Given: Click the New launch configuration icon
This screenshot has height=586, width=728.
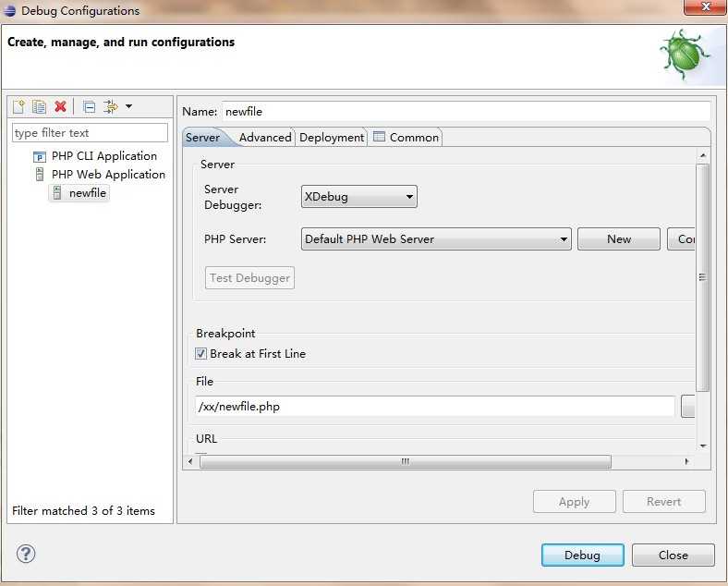Looking at the screenshot, I should pos(18,106).
